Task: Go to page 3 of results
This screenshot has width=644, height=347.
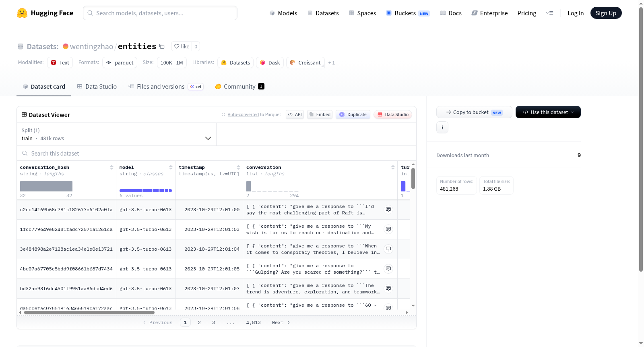Action: 213,322
